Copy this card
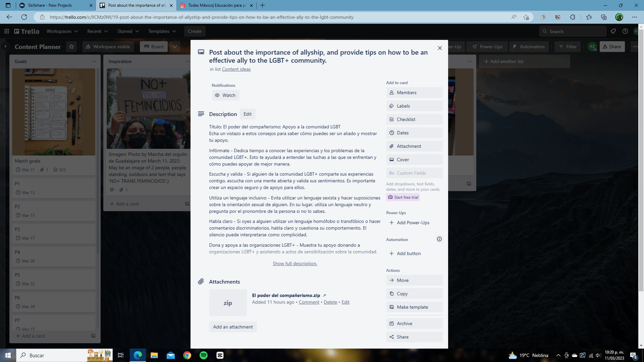 (414, 294)
